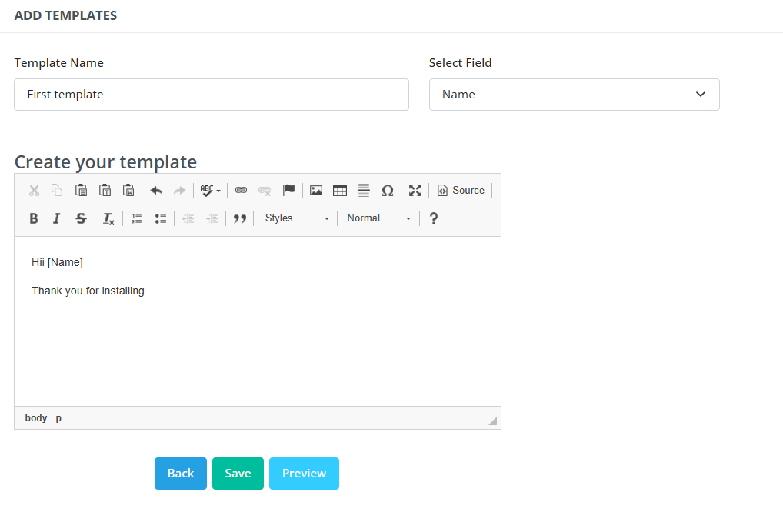This screenshot has width=783, height=532.
Task: Click inside the Template Name field
Action: click(211, 94)
